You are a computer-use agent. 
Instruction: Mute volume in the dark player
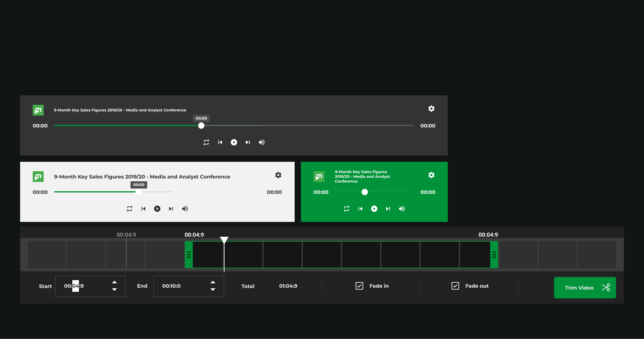click(262, 142)
